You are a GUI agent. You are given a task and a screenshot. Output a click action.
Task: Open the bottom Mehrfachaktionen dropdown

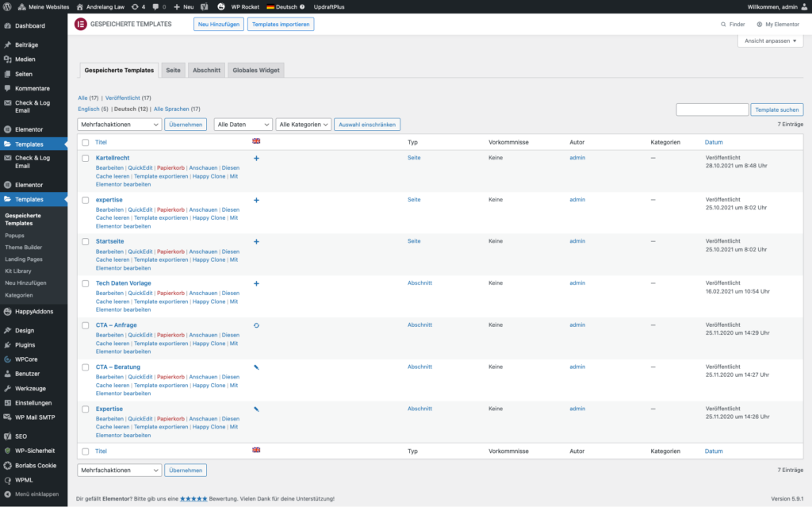pyautogui.click(x=120, y=471)
